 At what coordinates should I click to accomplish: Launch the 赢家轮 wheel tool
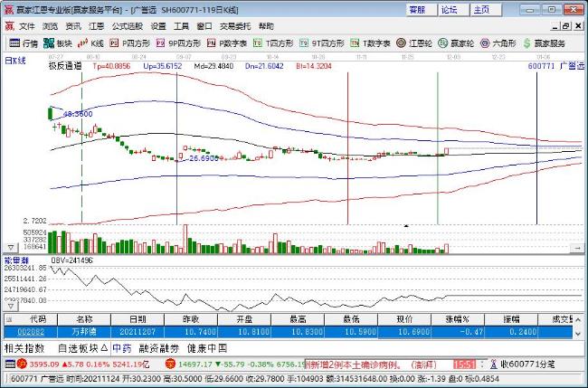[x=461, y=43]
